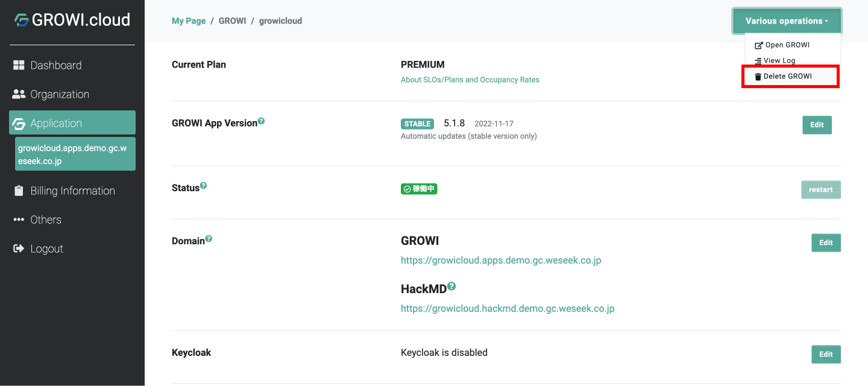The height and width of the screenshot is (386, 868).
Task: Go to My Page breadcrumb
Action: point(189,21)
